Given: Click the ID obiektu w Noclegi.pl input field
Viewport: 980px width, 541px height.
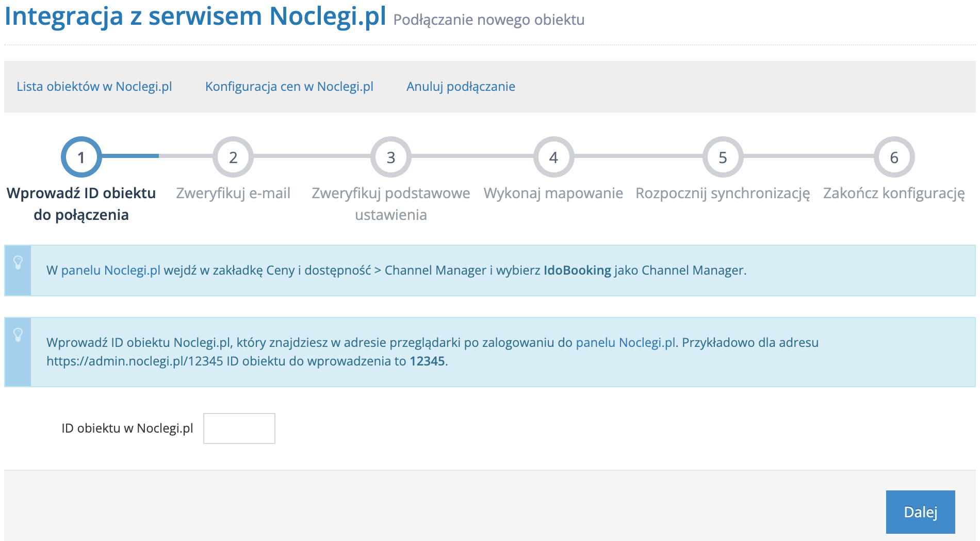Looking at the screenshot, I should (239, 428).
